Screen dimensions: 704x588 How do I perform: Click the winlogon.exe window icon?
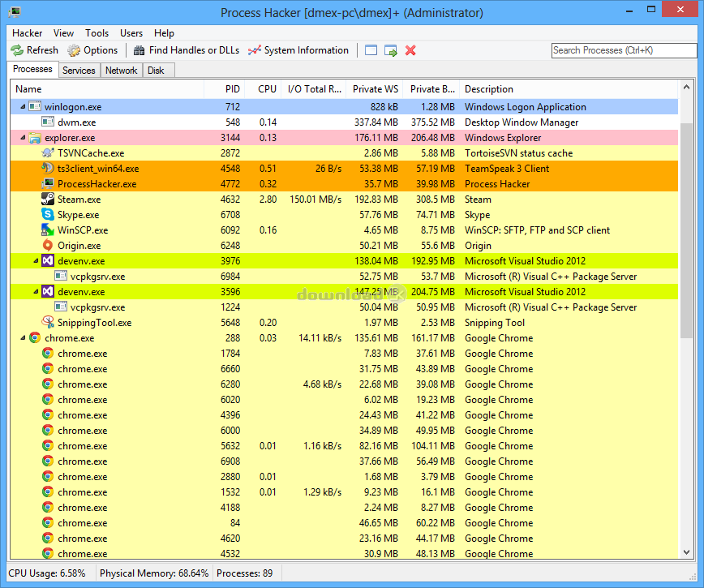pos(35,106)
